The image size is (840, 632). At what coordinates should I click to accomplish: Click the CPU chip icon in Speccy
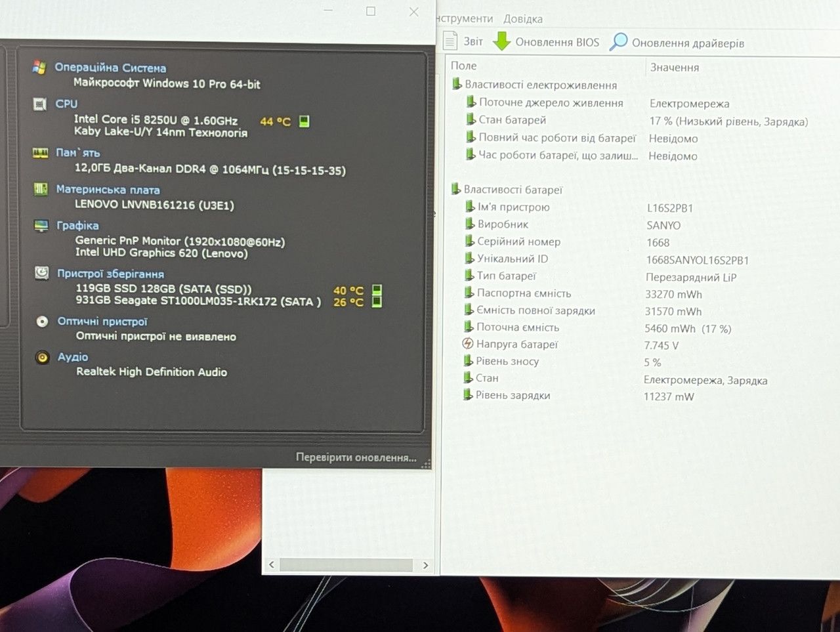click(40, 104)
